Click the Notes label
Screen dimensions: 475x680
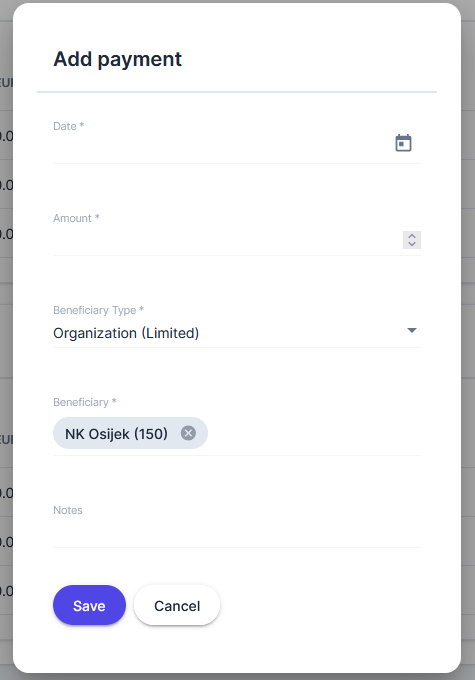[x=68, y=510]
